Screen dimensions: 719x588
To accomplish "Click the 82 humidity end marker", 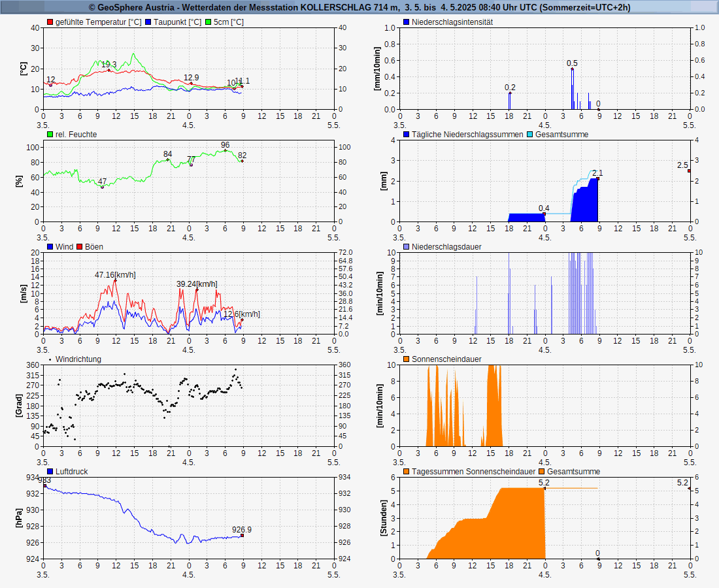I will tap(242, 161).
